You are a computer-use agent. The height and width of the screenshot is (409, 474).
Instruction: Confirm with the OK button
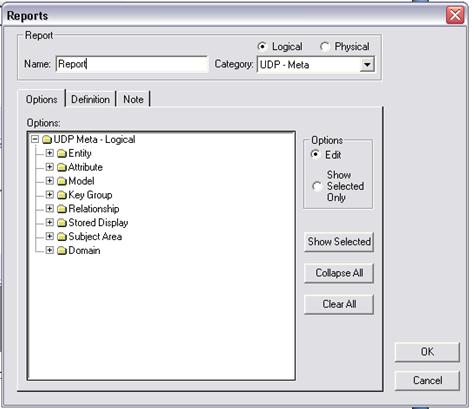pos(427,352)
